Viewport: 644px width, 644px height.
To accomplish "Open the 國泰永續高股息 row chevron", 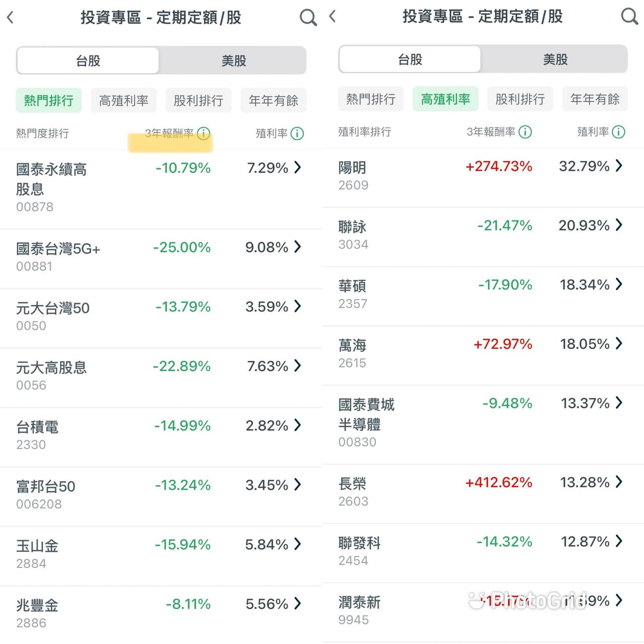I will pyautogui.click(x=298, y=167).
